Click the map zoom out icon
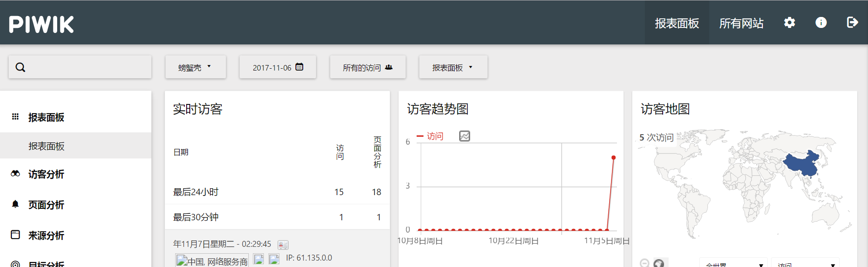The width and height of the screenshot is (868, 267). pos(644,263)
